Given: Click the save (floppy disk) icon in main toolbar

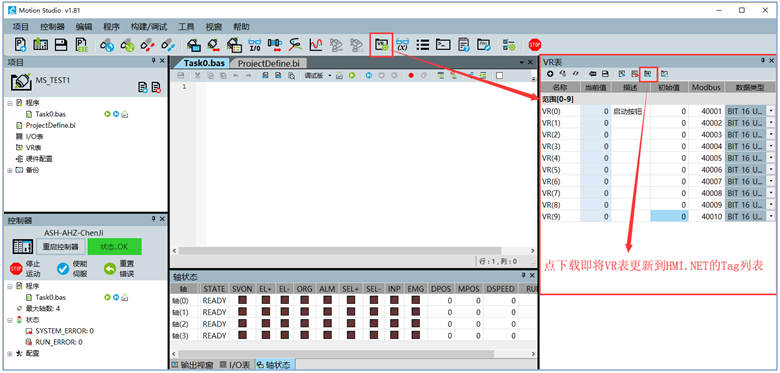Looking at the screenshot, I should tap(61, 45).
